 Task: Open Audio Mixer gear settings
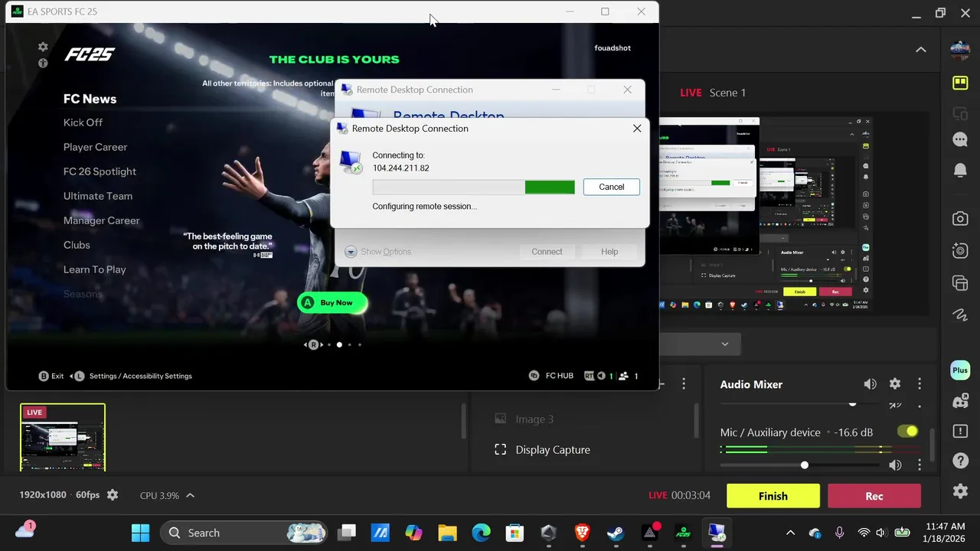(x=895, y=384)
